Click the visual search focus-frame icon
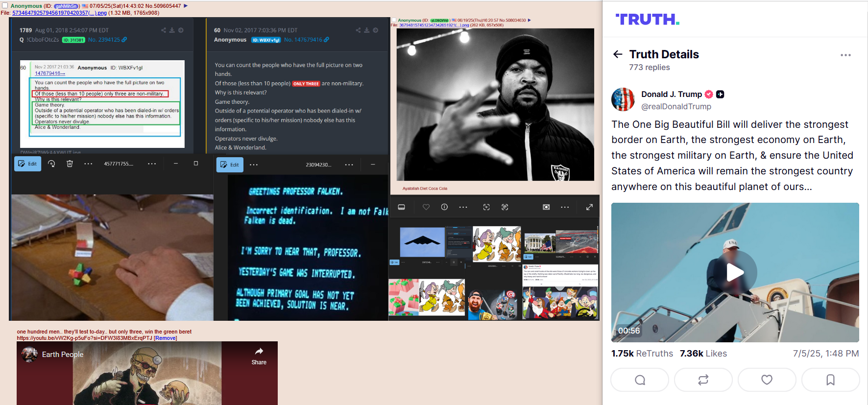The height and width of the screenshot is (405, 868). click(x=486, y=207)
